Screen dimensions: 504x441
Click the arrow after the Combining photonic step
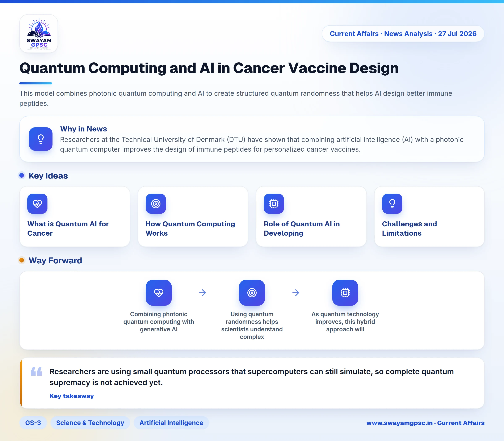coord(202,293)
